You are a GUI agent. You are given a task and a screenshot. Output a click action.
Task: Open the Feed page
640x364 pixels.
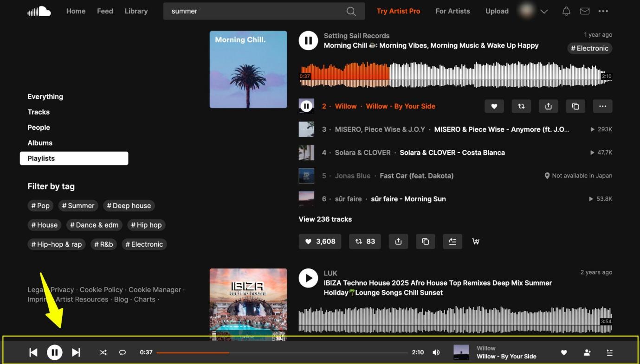105,11
